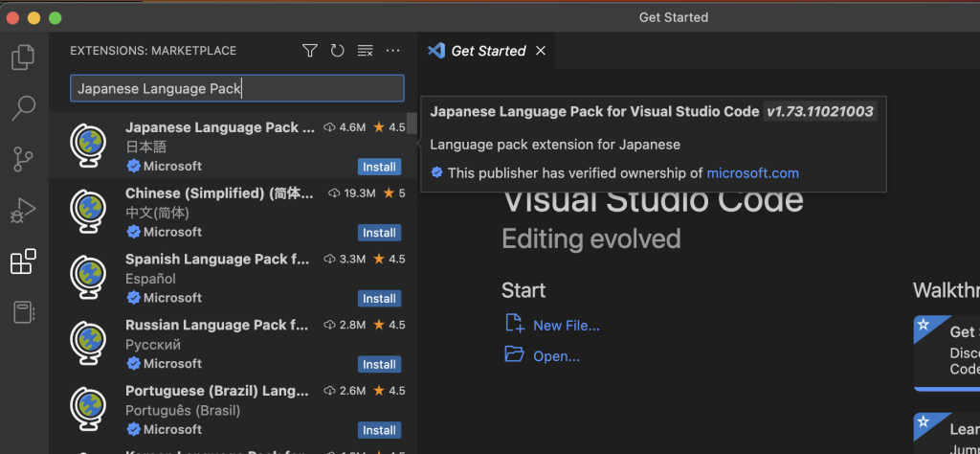Open the Portuguese (Brazil) extension title
The image size is (980, 454).
click(x=217, y=391)
